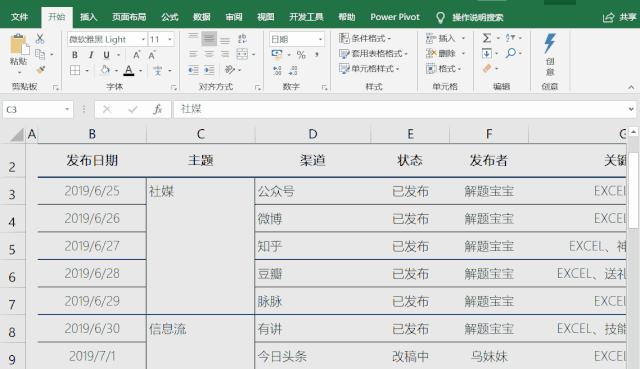Click the Cut scissors icon

40,39
